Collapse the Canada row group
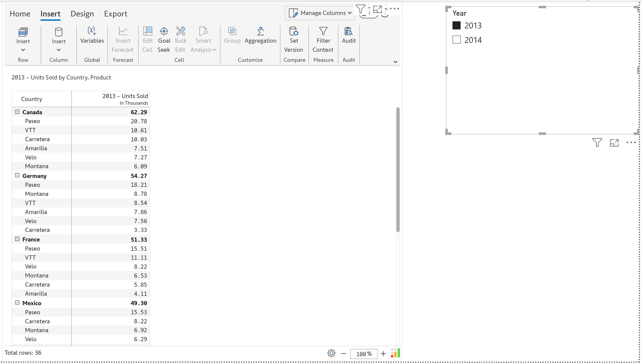This screenshot has height=364, width=642. click(x=17, y=112)
